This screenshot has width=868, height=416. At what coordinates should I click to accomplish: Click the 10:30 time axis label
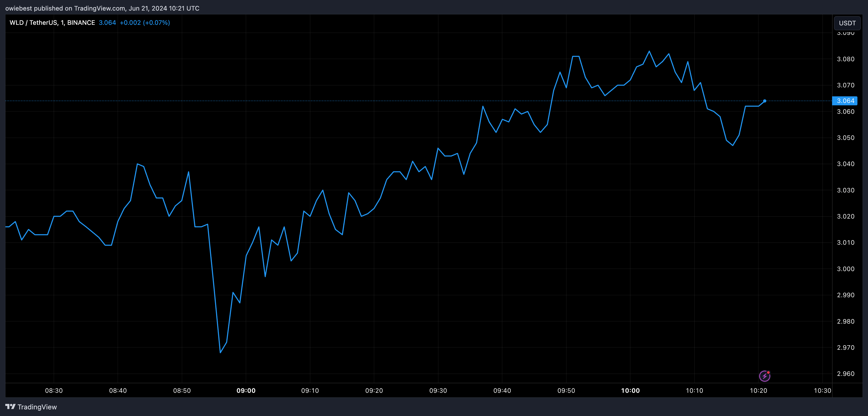tap(822, 390)
